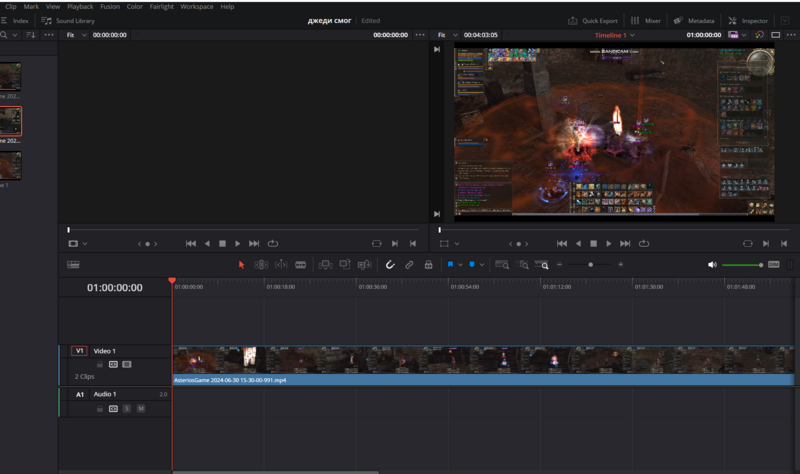Solo the Audio 1 track with S
Image resolution: width=800 pixels, height=474 pixels.
(127, 409)
